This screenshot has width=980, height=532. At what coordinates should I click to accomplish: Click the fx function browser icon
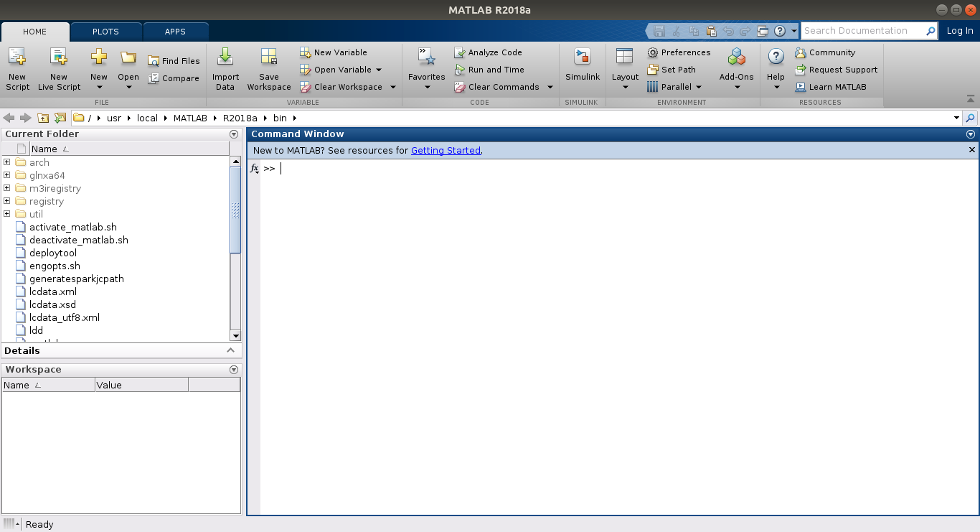click(x=255, y=168)
